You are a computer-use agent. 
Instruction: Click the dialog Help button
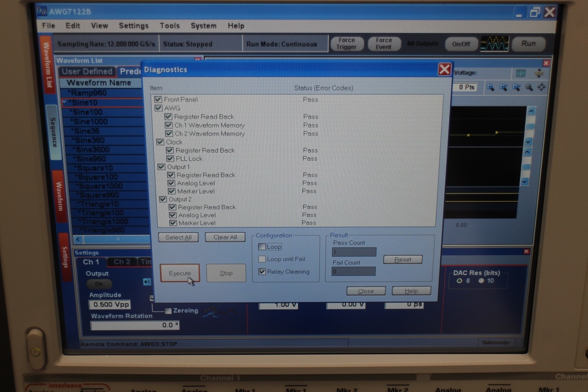(x=411, y=291)
